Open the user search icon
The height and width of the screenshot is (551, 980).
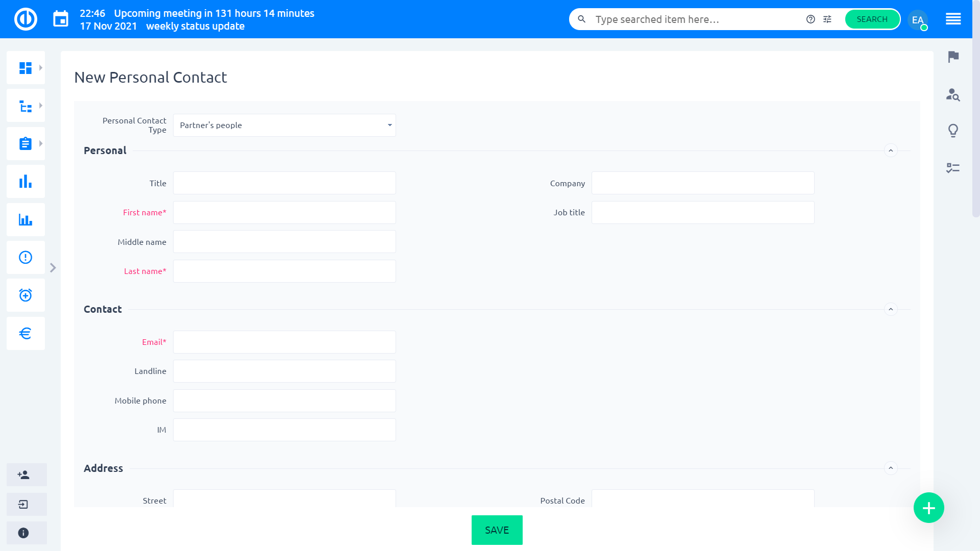(x=953, y=94)
